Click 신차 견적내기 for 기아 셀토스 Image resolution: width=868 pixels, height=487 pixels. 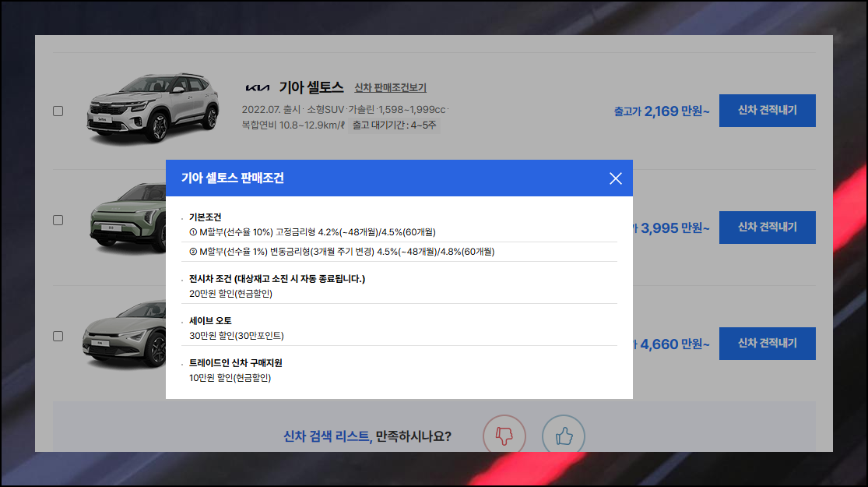coord(768,110)
